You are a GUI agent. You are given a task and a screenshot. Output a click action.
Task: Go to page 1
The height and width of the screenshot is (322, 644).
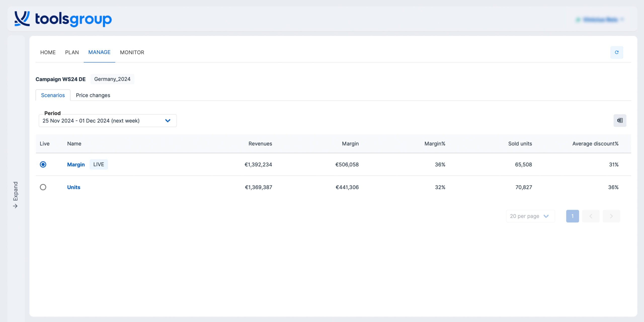[x=572, y=216]
